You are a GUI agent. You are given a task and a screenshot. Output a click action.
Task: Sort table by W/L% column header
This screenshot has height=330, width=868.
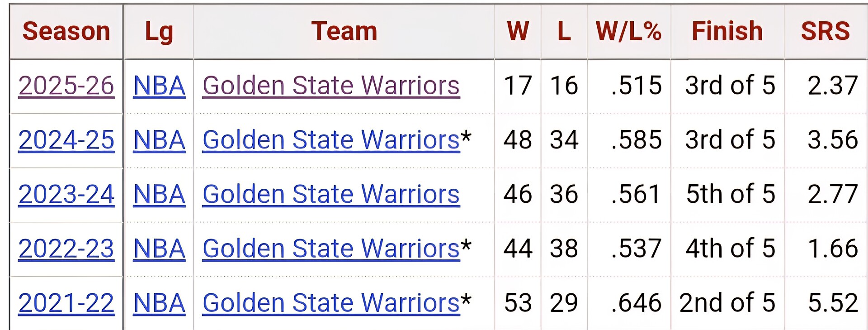628,31
